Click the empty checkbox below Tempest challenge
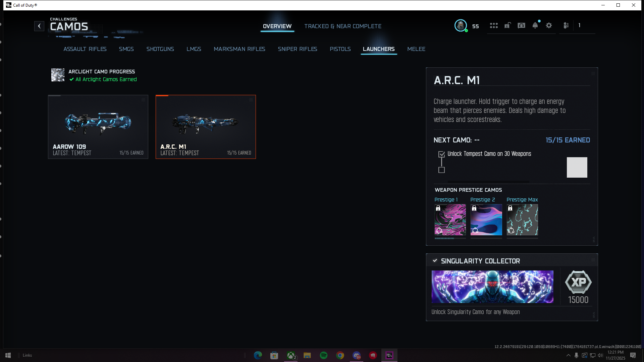Viewport: 644px width, 362px height. click(x=441, y=170)
